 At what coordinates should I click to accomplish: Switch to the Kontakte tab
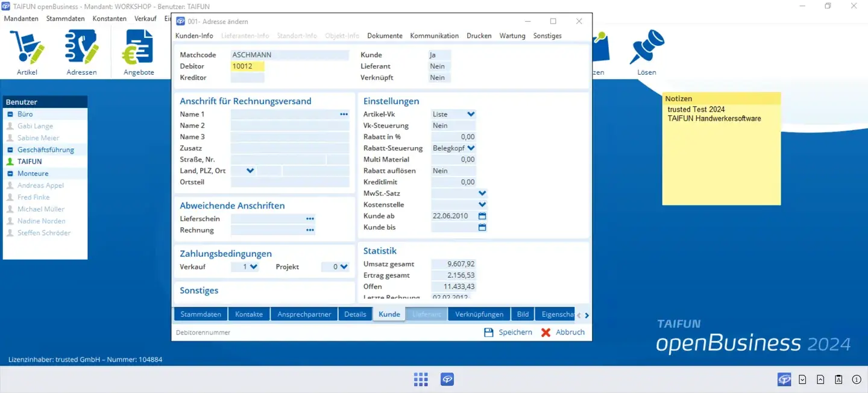coord(249,314)
